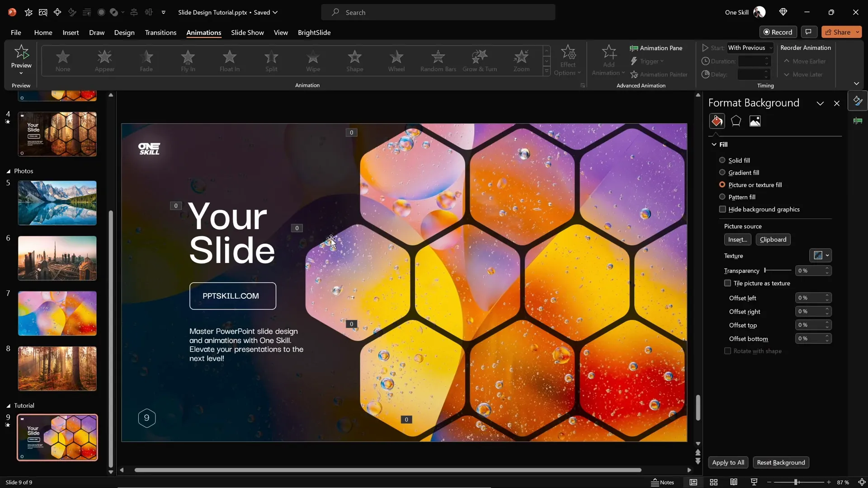Open Effect Options
Viewport: 868px width, 488px height.
point(567,61)
